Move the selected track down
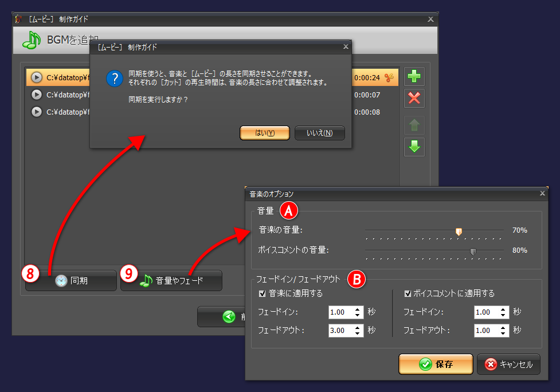 click(x=414, y=147)
